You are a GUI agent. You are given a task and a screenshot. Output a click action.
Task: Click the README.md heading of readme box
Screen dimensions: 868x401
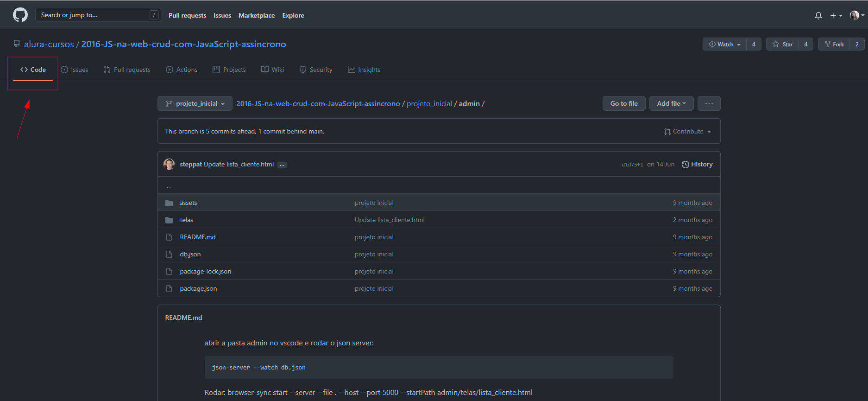tap(183, 318)
